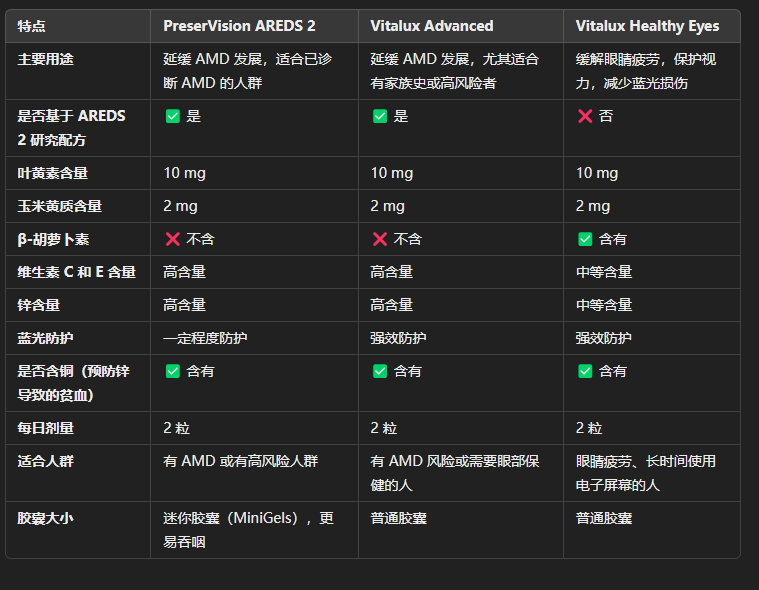Click the 锌含量 row label
759x590 pixels.
point(39,305)
